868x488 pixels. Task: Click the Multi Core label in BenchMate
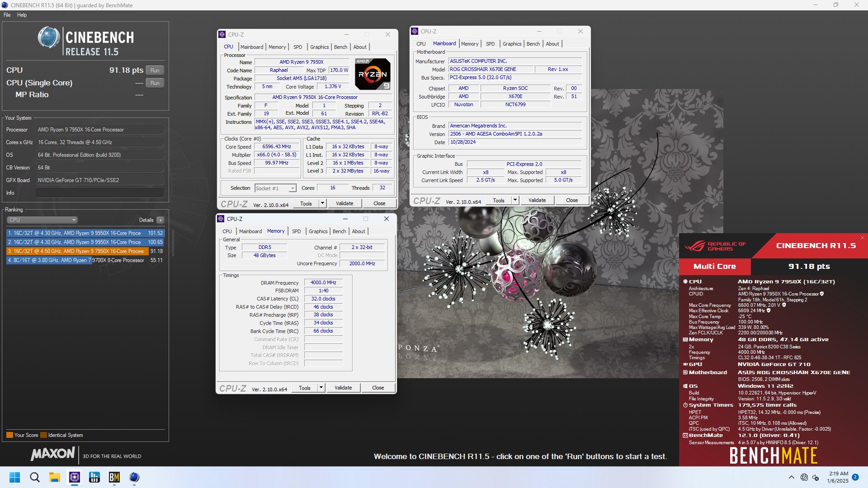click(715, 267)
